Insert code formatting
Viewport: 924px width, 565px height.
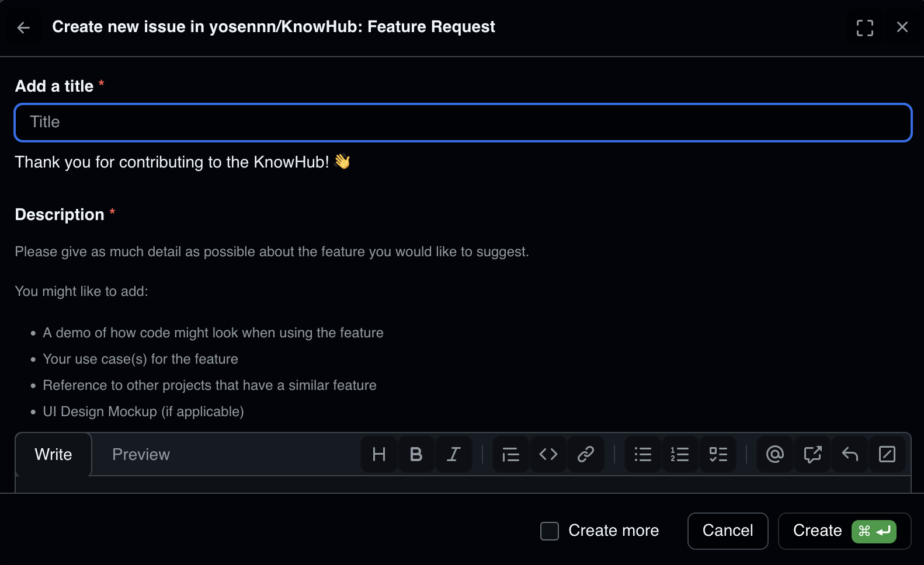tap(548, 454)
